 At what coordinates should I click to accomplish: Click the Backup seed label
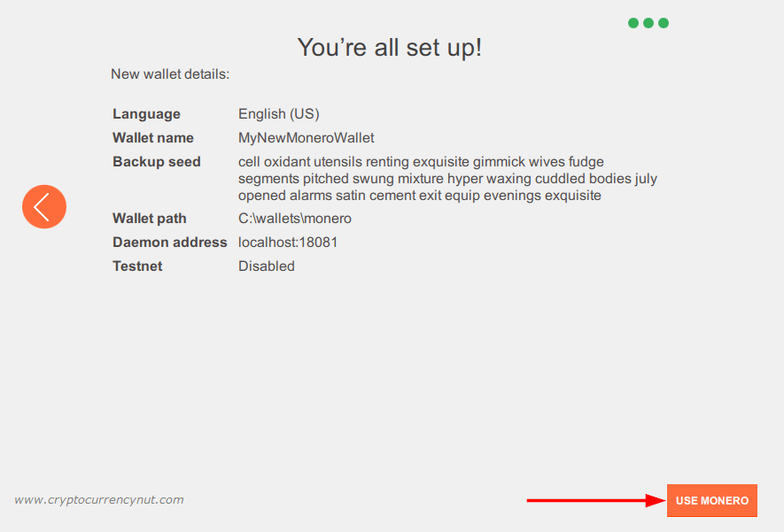pyautogui.click(x=157, y=162)
